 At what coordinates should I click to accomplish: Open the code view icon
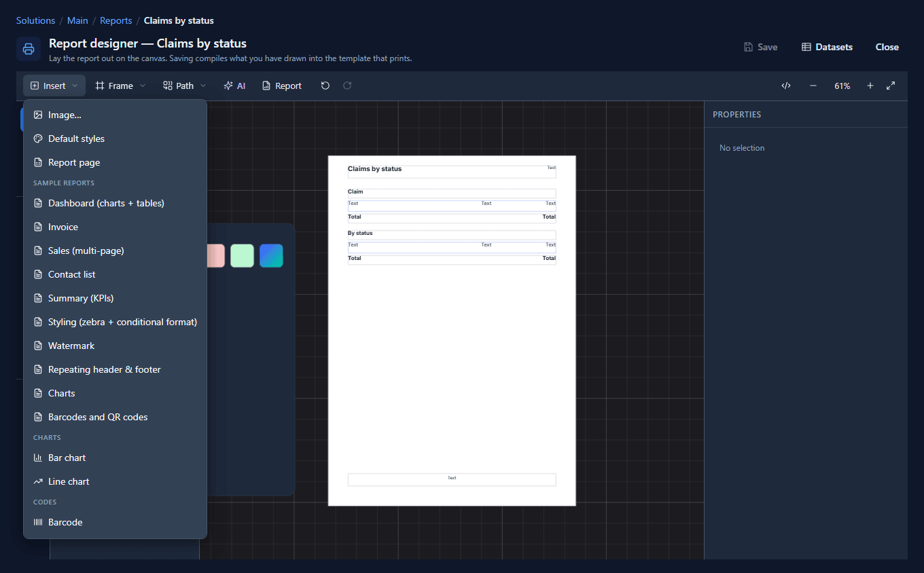click(786, 86)
